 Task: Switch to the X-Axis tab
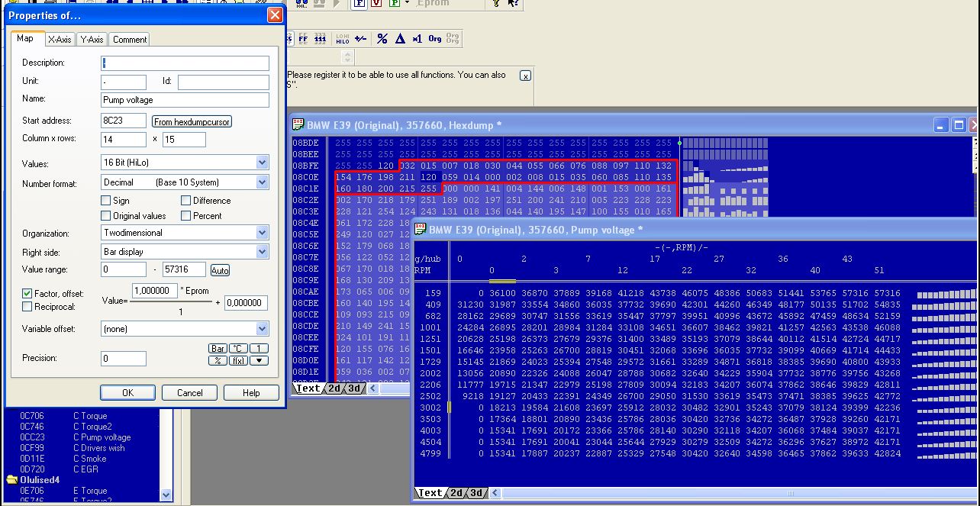(x=59, y=40)
